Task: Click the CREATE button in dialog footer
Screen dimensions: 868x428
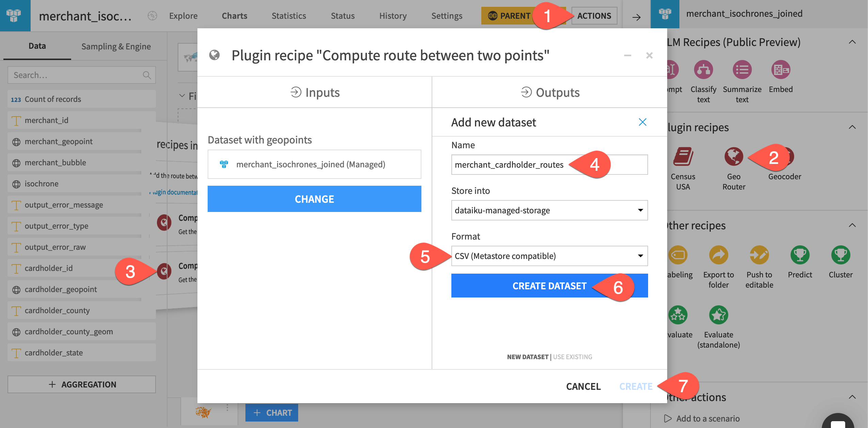Action: coord(636,386)
